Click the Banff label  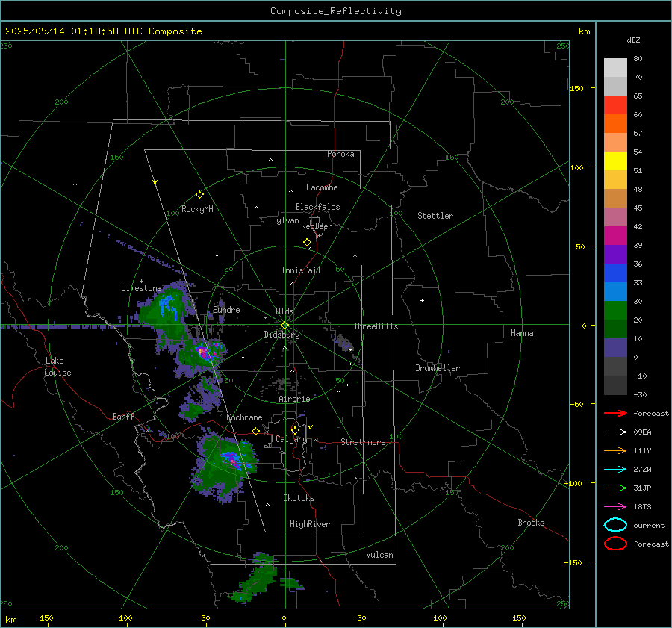(123, 416)
